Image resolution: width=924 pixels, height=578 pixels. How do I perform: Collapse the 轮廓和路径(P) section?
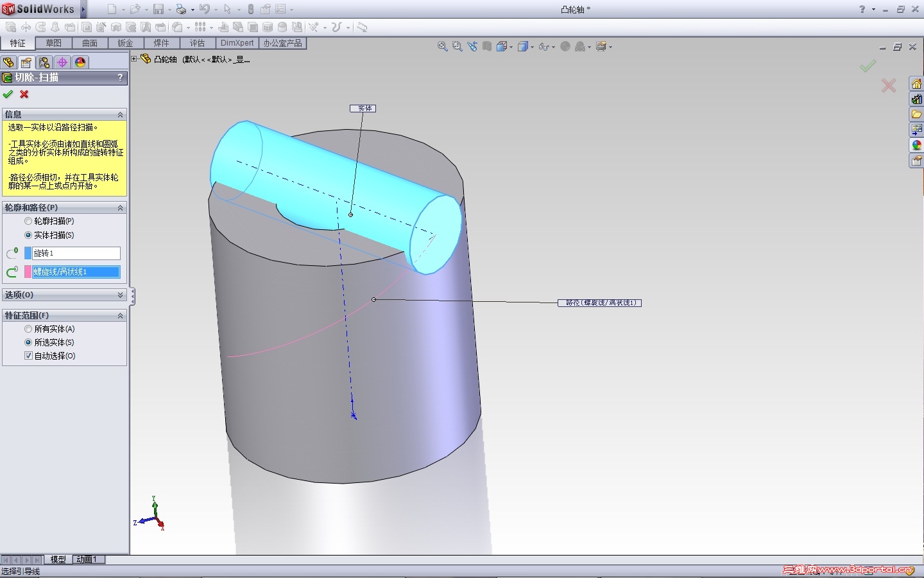[120, 207]
